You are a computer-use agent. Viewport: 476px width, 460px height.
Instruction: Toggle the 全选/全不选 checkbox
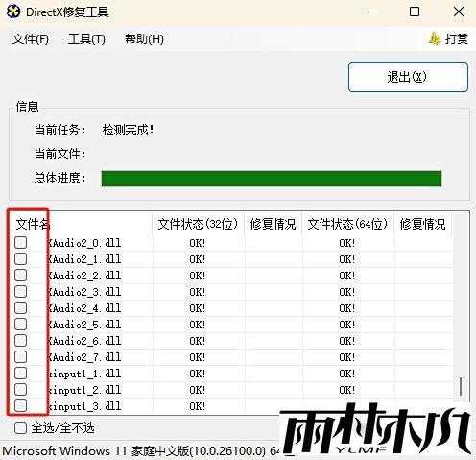[x=20, y=427]
